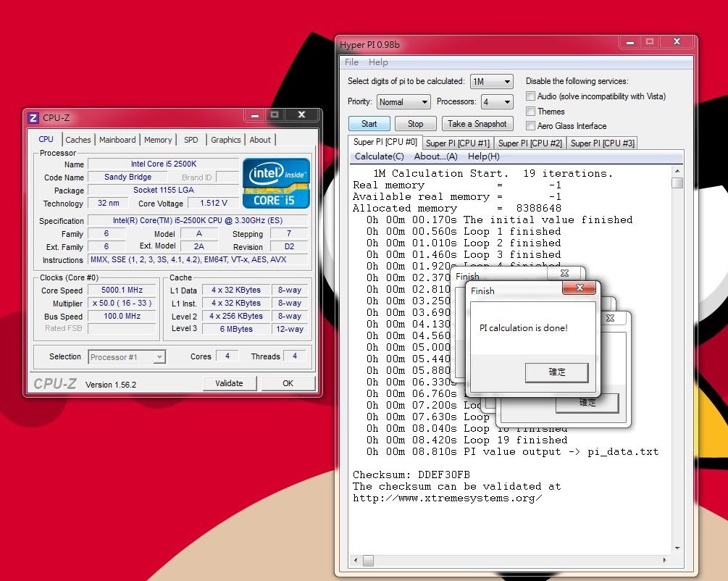Image resolution: width=728 pixels, height=581 pixels.
Task: Click the OK button in CPU-Z
Action: tap(288, 383)
